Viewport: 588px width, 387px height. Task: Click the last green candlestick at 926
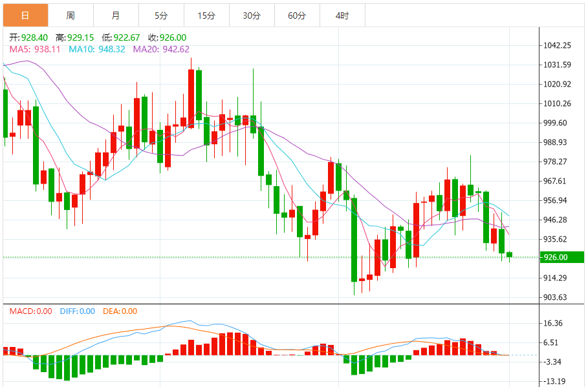[509, 255]
